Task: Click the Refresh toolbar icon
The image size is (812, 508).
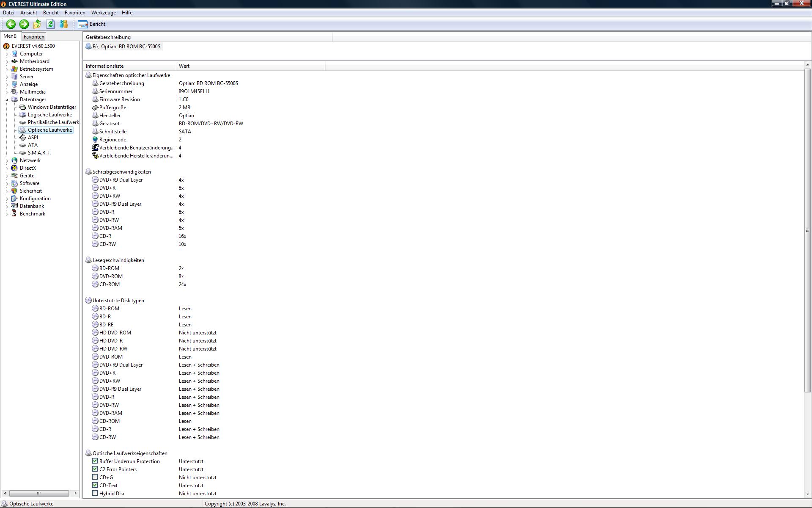Action: (50, 24)
